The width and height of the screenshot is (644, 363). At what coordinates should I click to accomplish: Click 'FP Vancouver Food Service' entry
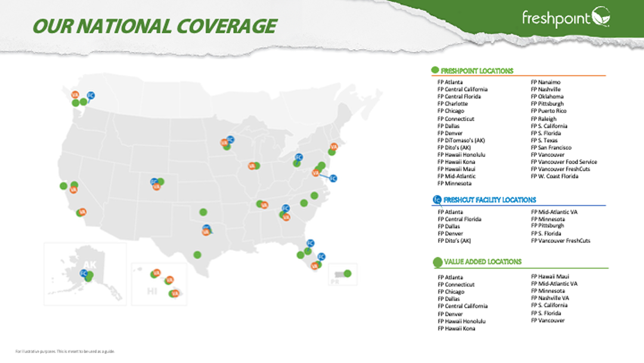pos(563,162)
